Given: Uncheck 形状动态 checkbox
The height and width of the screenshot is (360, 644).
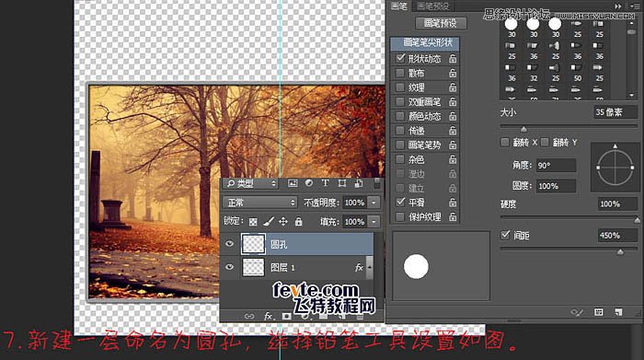Looking at the screenshot, I should pyautogui.click(x=400, y=58).
